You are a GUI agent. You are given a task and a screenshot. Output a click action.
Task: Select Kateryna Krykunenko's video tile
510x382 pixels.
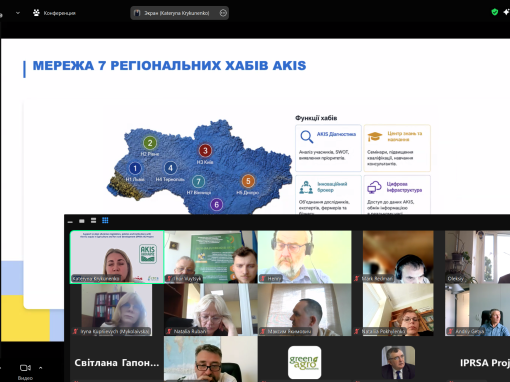tap(117, 257)
